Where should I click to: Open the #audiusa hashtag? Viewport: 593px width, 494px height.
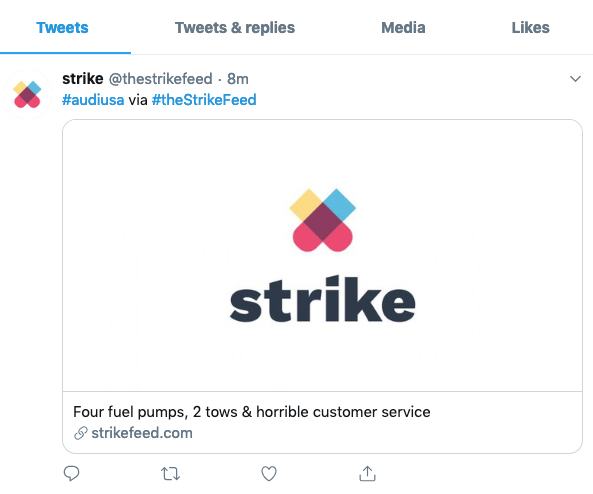93,100
